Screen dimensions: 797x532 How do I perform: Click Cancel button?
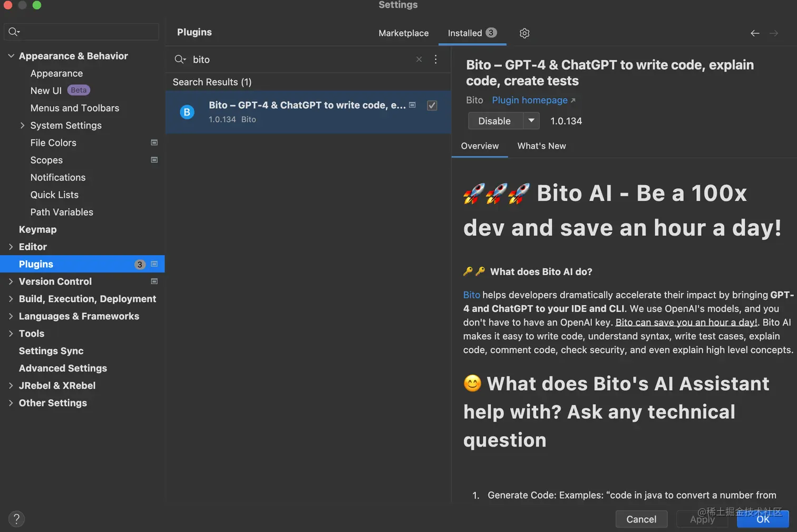642,519
